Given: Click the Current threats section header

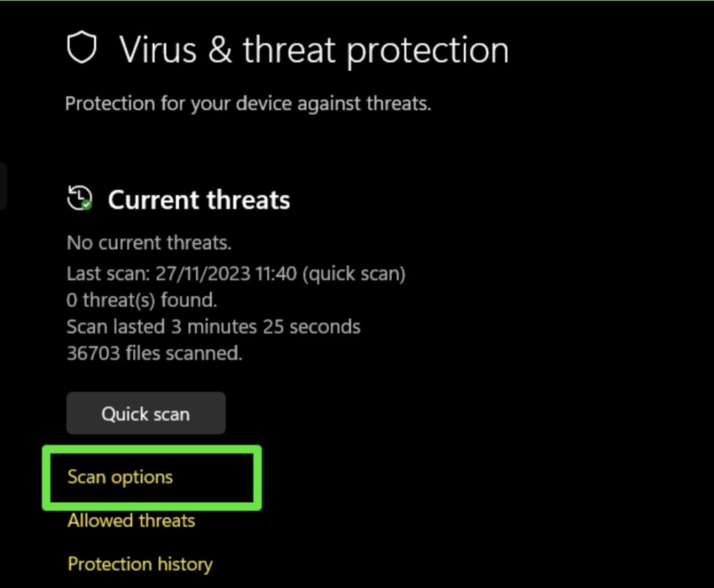Looking at the screenshot, I should [x=199, y=200].
